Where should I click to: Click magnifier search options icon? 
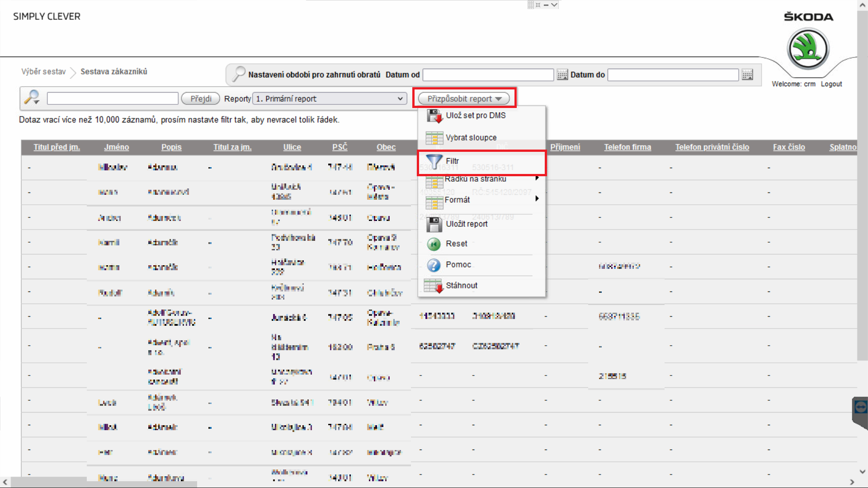[32, 98]
